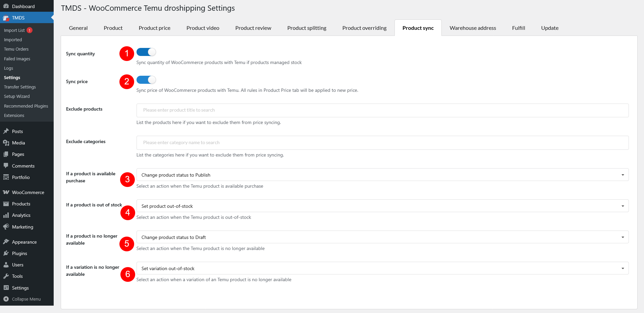Click the Posts pin icon
The height and width of the screenshot is (313, 644).
pyautogui.click(x=6, y=131)
